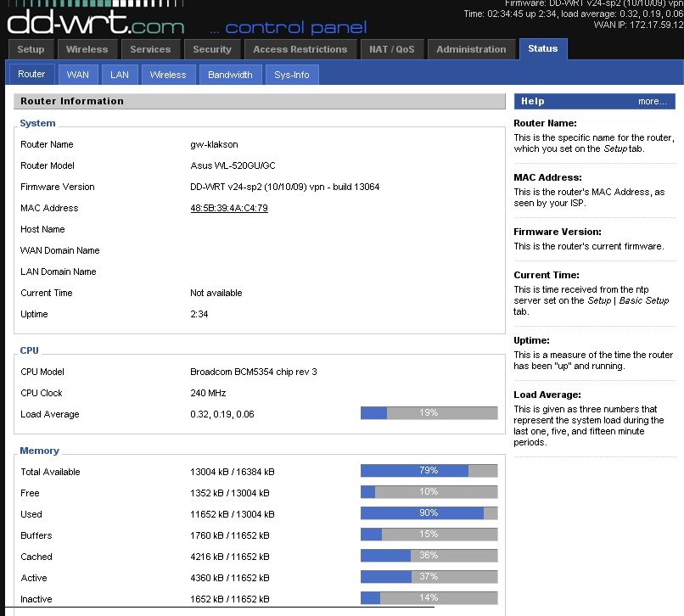Click the 'WAN Domain Name' label
684x616 pixels.
click(59, 250)
